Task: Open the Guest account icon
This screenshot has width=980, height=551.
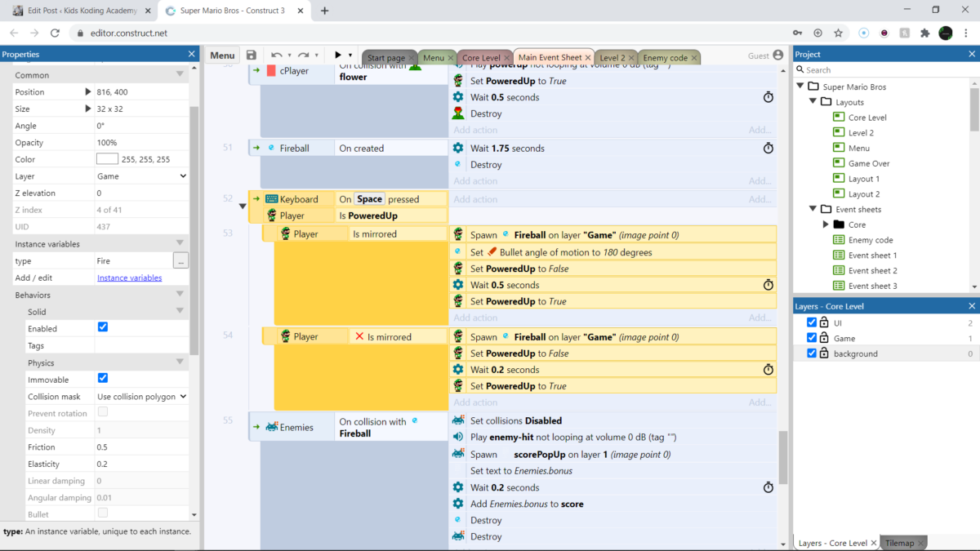Action: point(777,56)
